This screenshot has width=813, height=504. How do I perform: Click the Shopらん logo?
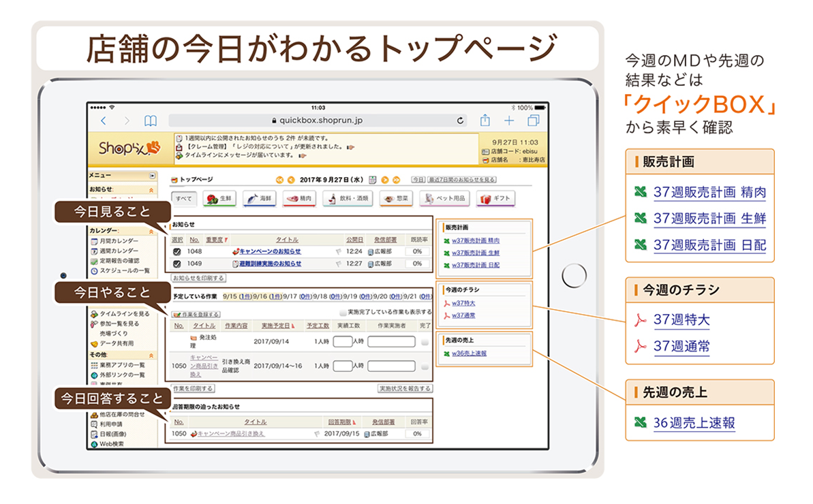point(129,148)
